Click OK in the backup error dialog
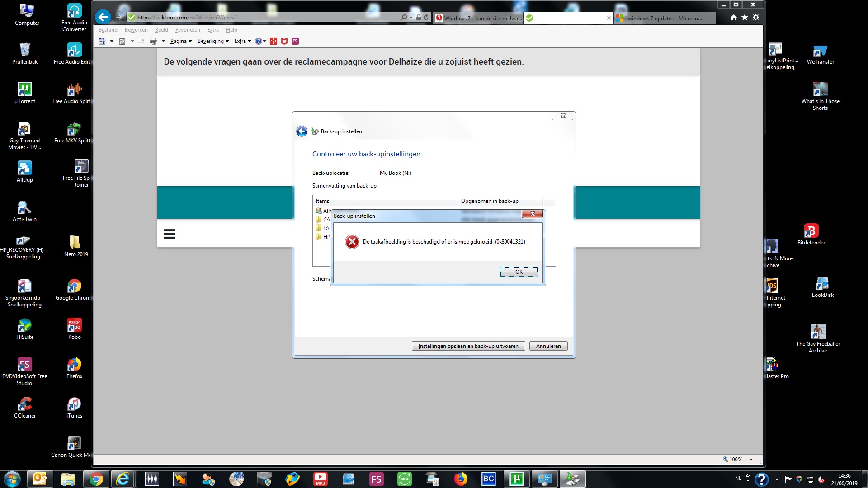The height and width of the screenshot is (488, 868). click(x=519, y=272)
